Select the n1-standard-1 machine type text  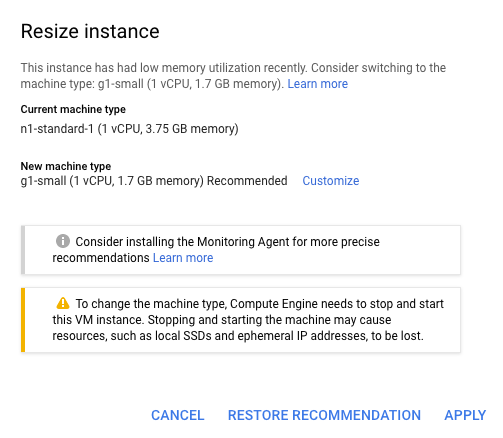130,129
